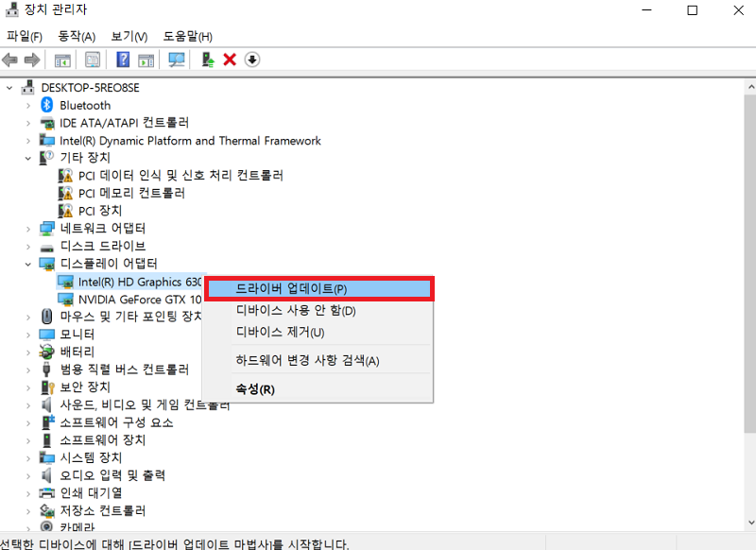The height and width of the screenshot is (550, 756).
Task: Click the NVIDIA GeForce GTX adapter icon
Action: (x=65, y=300)
